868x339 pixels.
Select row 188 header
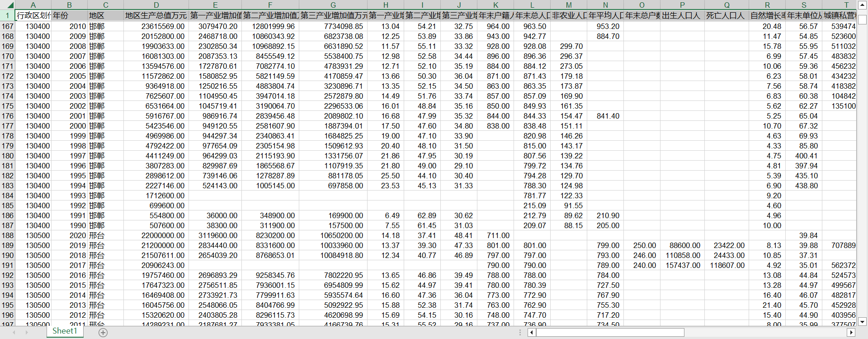[8, 235]
